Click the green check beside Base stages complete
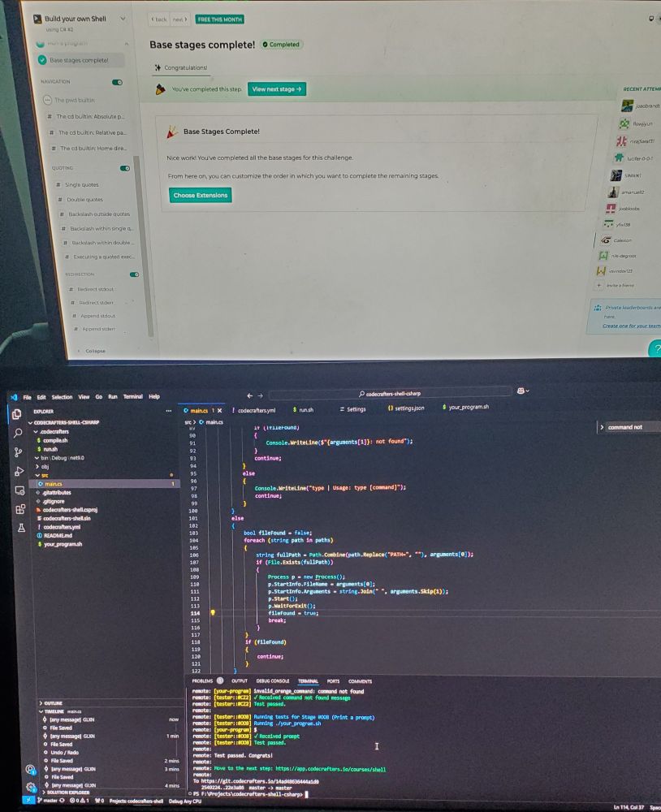This screenshot has width=661, height=812. (42, 60)
